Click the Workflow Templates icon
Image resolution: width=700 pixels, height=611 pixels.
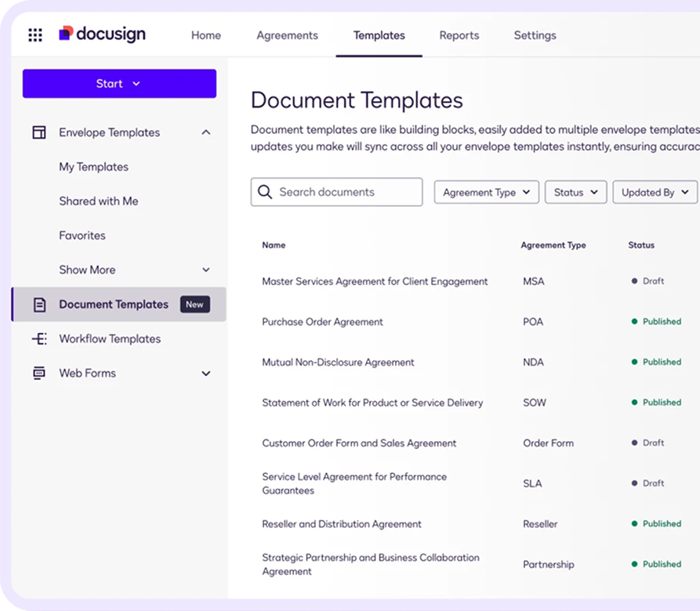[39, 339]
